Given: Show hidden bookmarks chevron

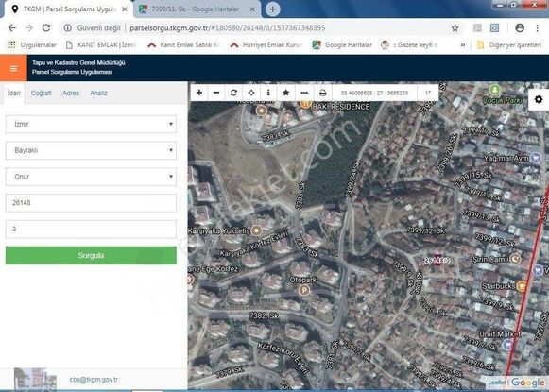Looking at the screenshot, I should (463, 44).
